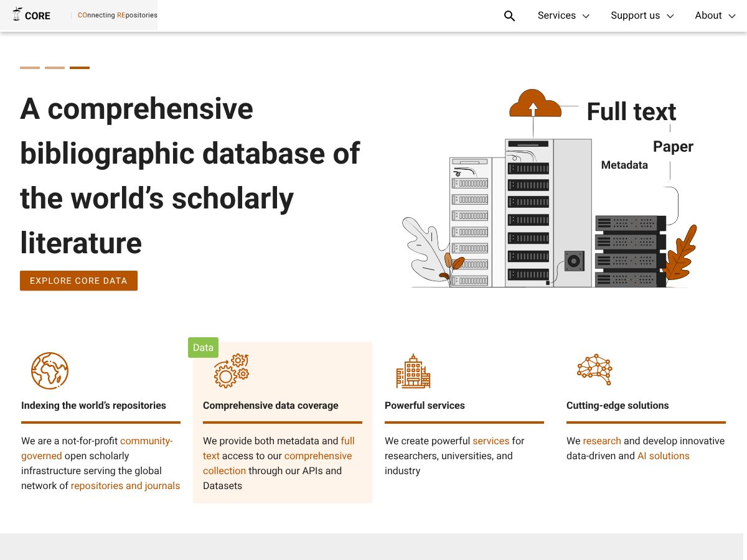Click the main bibliographic database headline

point(190,175)
